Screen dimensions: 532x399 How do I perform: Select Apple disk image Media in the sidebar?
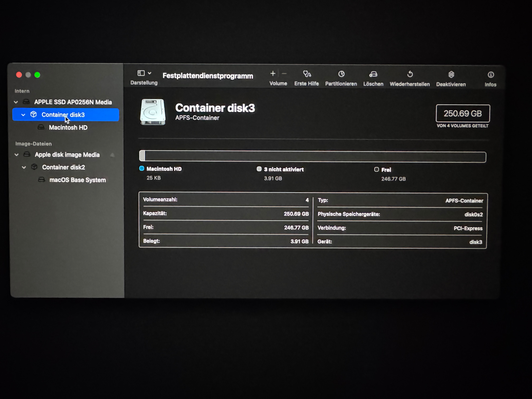[67, 155]
